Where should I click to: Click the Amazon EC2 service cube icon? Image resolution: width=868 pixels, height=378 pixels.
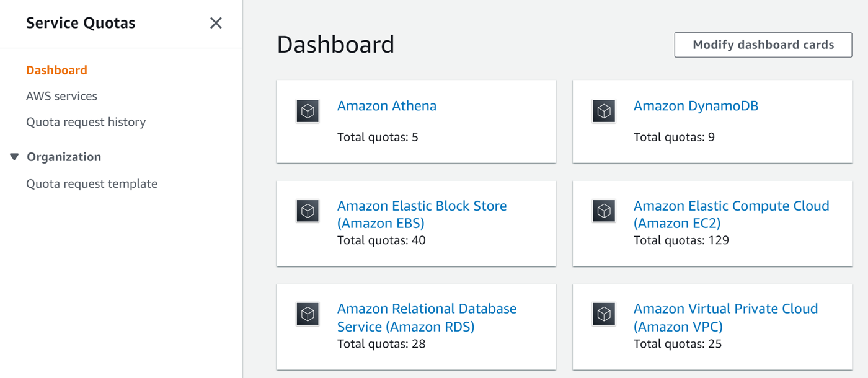pos(604,211)
